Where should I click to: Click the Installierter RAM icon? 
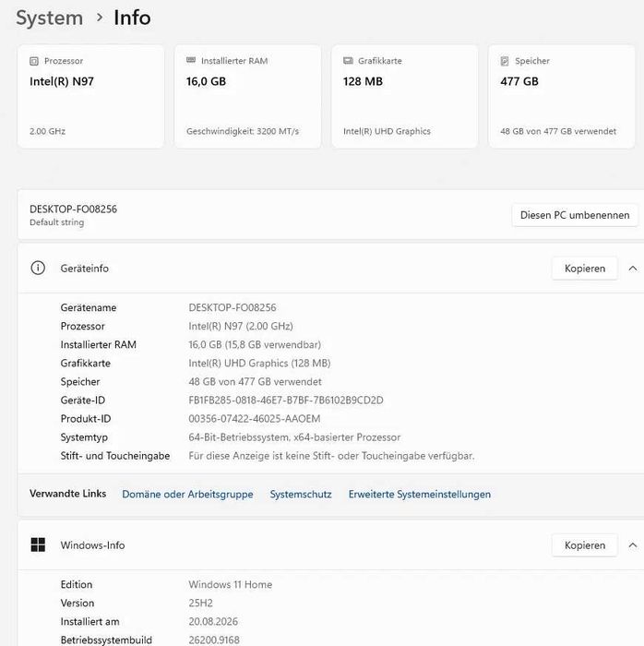[191, 60]
